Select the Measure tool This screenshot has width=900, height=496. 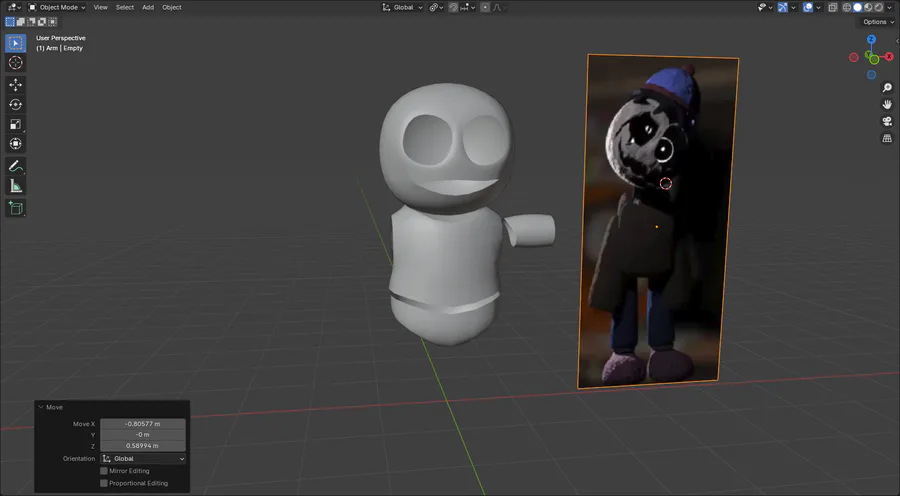(15, 186)
